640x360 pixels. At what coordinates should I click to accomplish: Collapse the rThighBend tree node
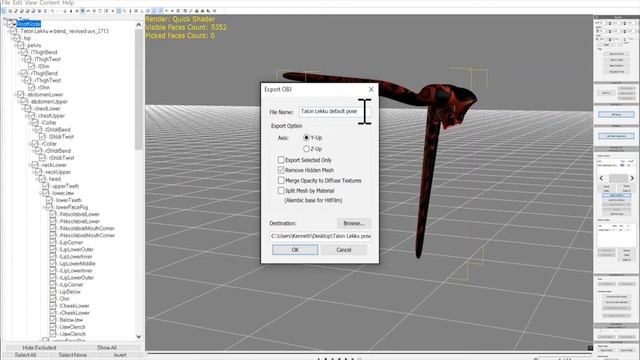[x=19, y=73]
